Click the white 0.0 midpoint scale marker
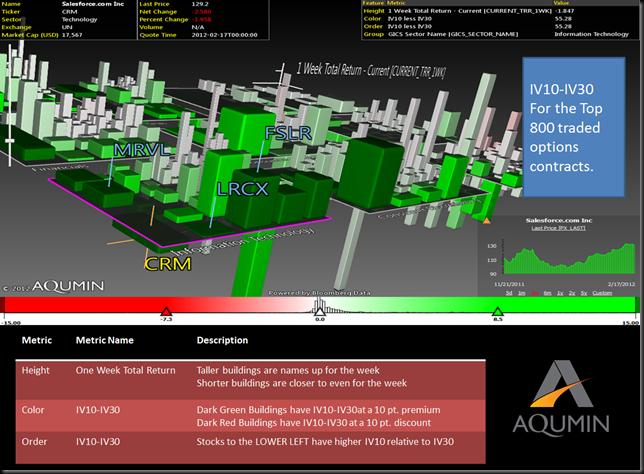Screen dimensions: 644x474 (320, 311)
